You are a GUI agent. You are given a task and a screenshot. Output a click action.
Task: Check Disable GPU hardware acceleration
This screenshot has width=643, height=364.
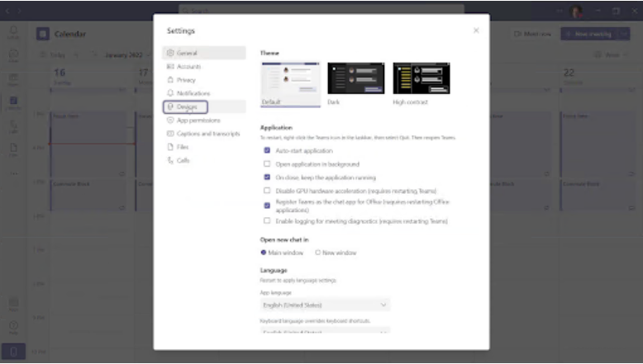pyautogui.click(x=267, y=191)
